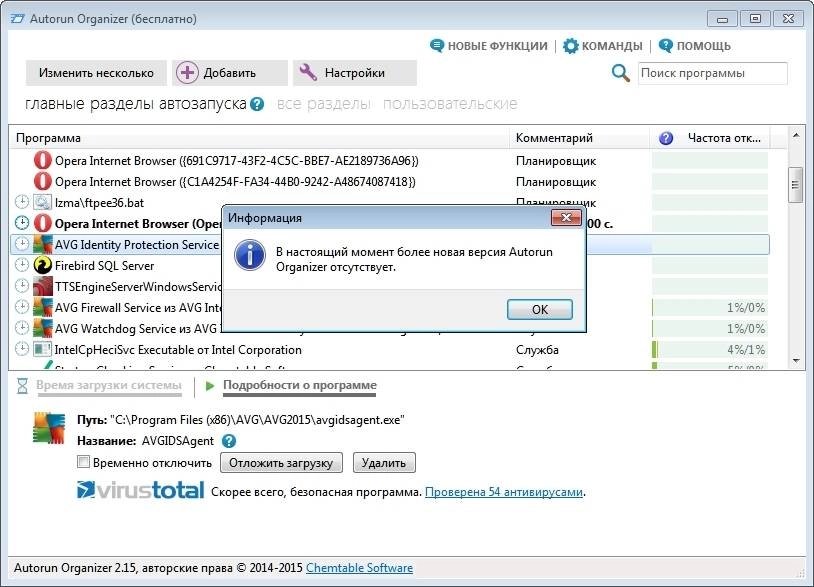
Task: Click the hourglass icon by Время загрузки системы
Action: point(22,386)
